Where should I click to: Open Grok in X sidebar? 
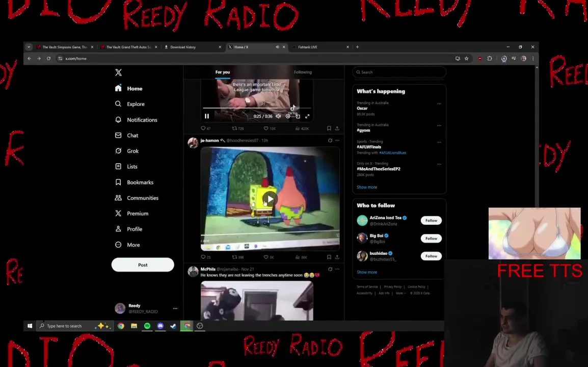[127, 151]
